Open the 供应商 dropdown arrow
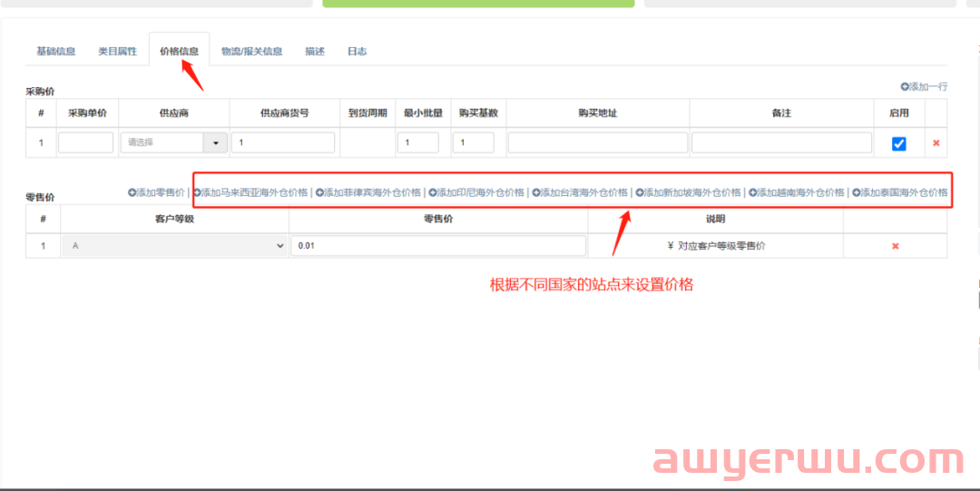Screen dimensions: 980x491 [x=216, y=143]
